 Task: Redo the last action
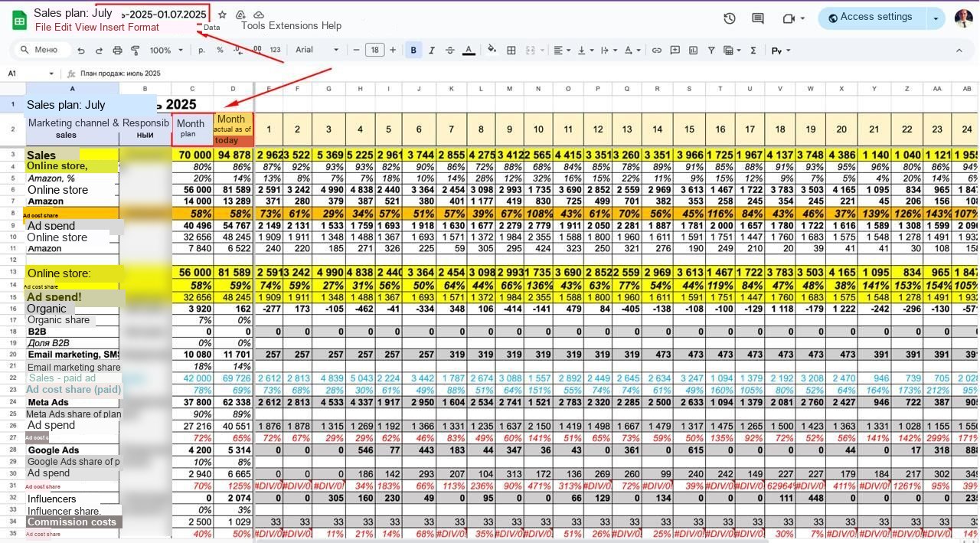pos(99,51)
